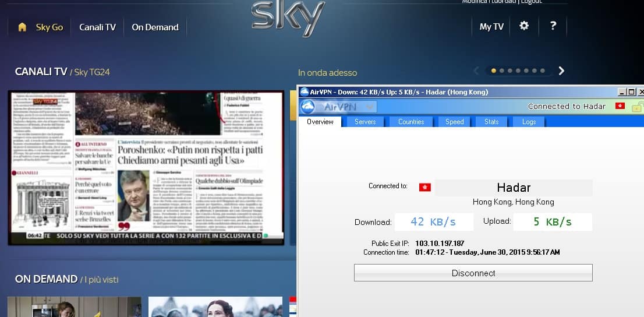Click the Sky TG24 breadcrumb link
This screenshot has width=644, height=317.
pyautogui.click(x=92, y=72)
